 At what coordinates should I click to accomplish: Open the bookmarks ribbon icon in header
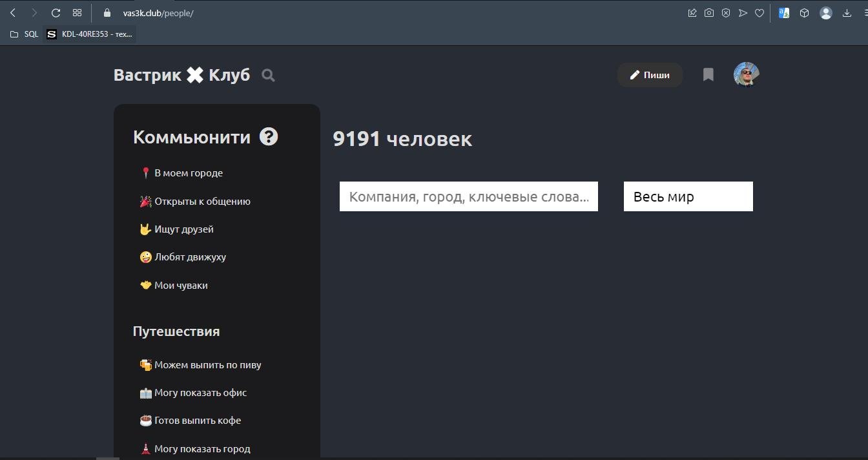[708, 75]
